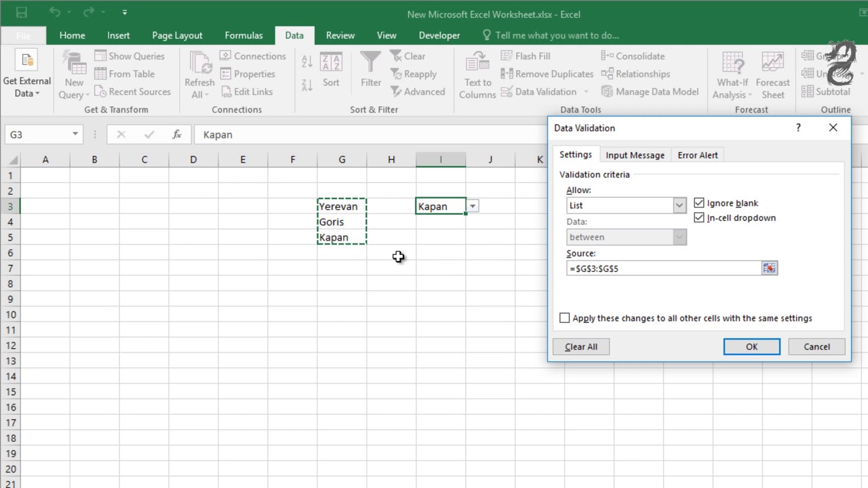Open Recent Sources

point(132,91)
